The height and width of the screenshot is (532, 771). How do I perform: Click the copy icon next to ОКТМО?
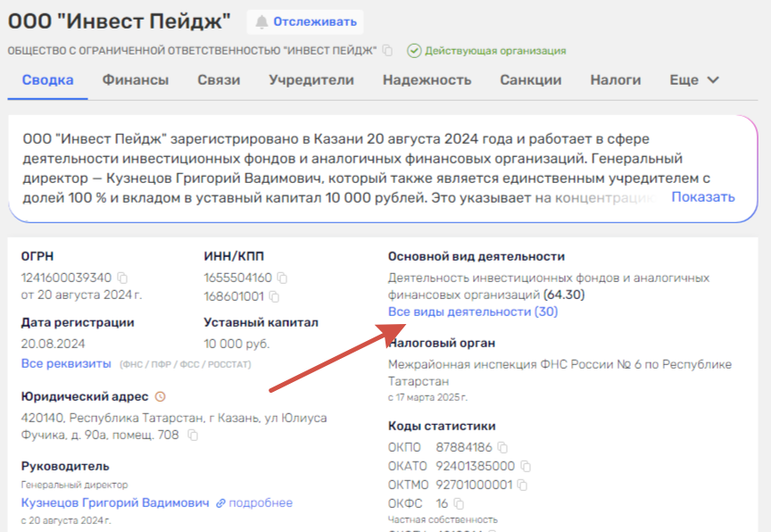(520, 485)
